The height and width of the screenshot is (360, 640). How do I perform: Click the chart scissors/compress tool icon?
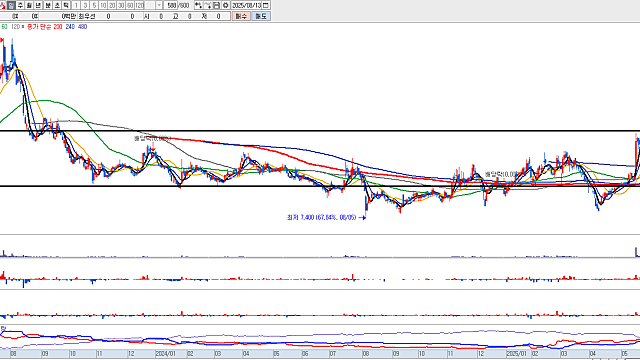[208, 5]
